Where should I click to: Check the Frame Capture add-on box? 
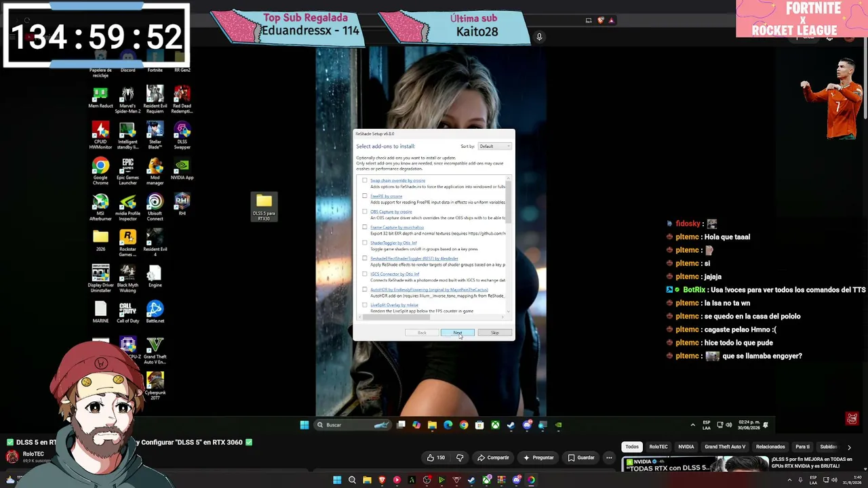pyautogui.click(x=365, y=227)
